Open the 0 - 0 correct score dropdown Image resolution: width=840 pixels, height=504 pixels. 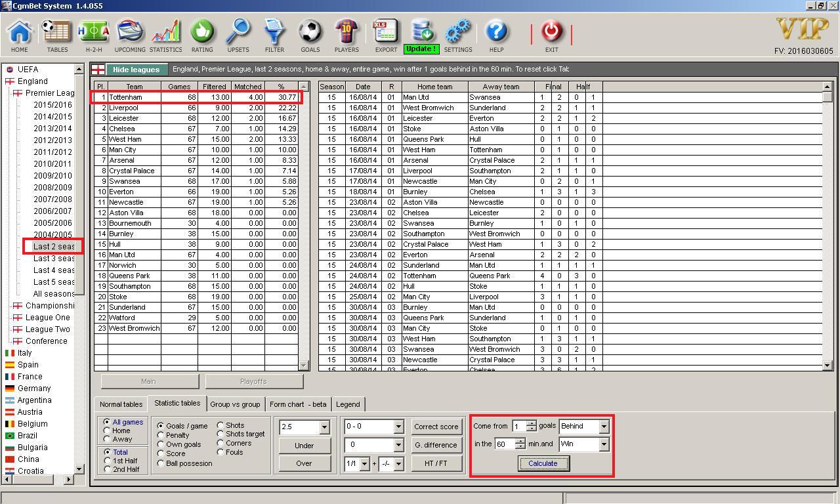coord(398,427)
